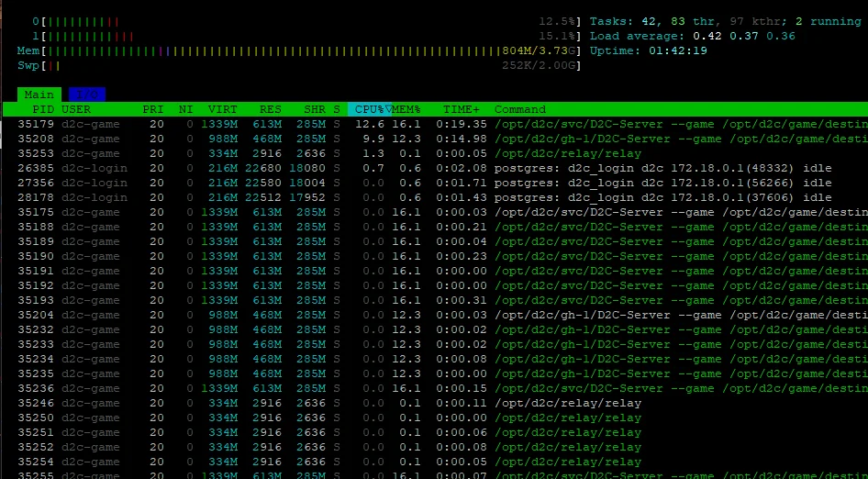Click the Uptime 01:42:19 readout
The width and height of the screenshot is (868, 479).
click(x=648, y=51)
